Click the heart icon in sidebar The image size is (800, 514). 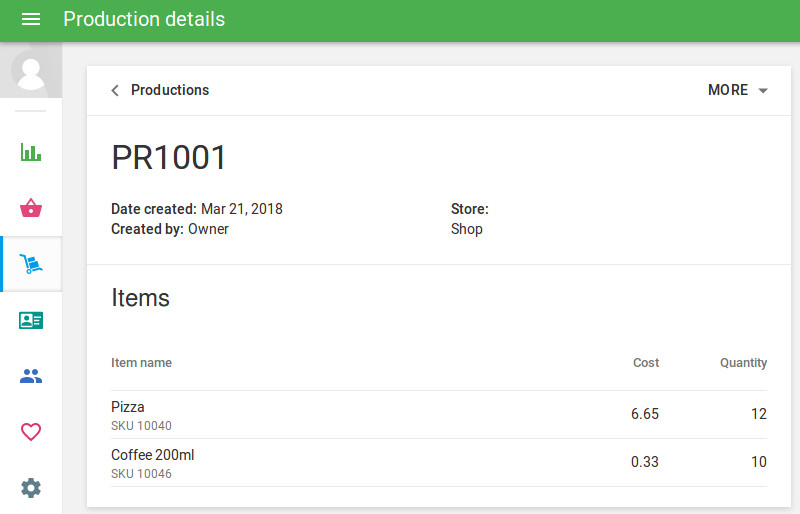tap(31, 432)
